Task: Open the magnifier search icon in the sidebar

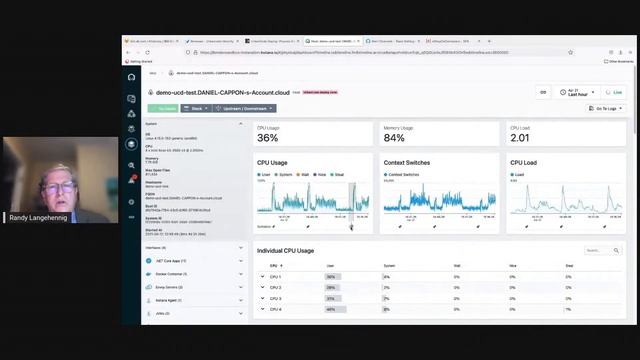Action: [131, 165]
